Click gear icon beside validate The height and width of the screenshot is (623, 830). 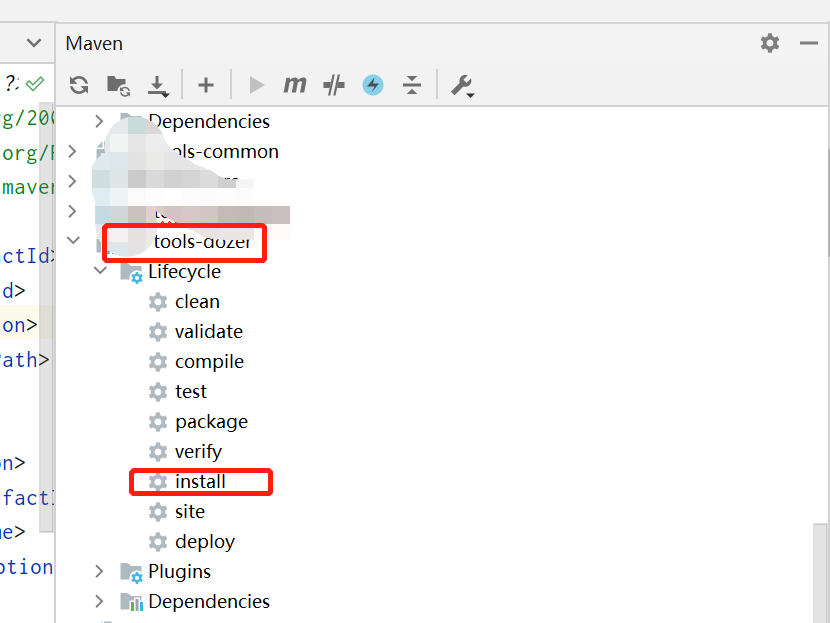click(x=158, y=332)
